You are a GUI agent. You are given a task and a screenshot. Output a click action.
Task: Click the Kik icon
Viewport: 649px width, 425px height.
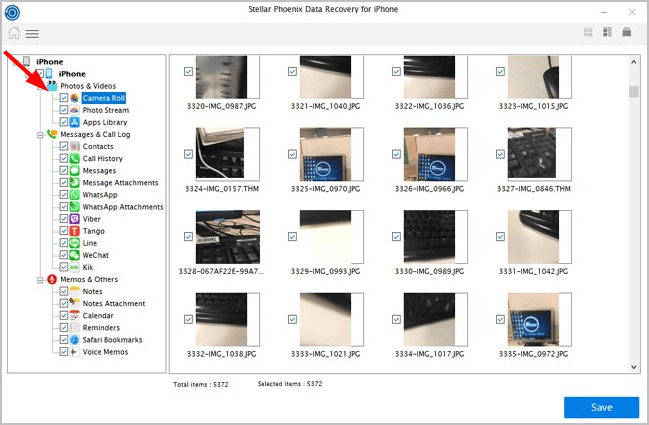[75, 267]
